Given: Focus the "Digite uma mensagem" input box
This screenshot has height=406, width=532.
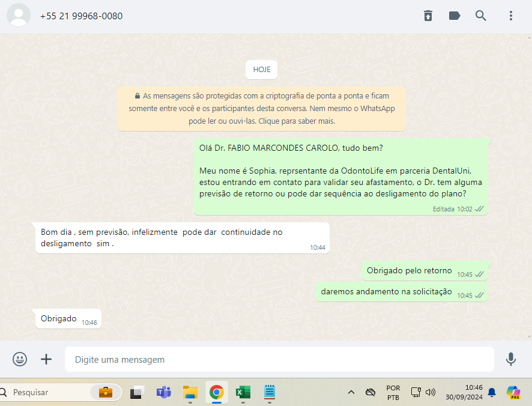Looking at the screenshot, I should coord(279,359).
